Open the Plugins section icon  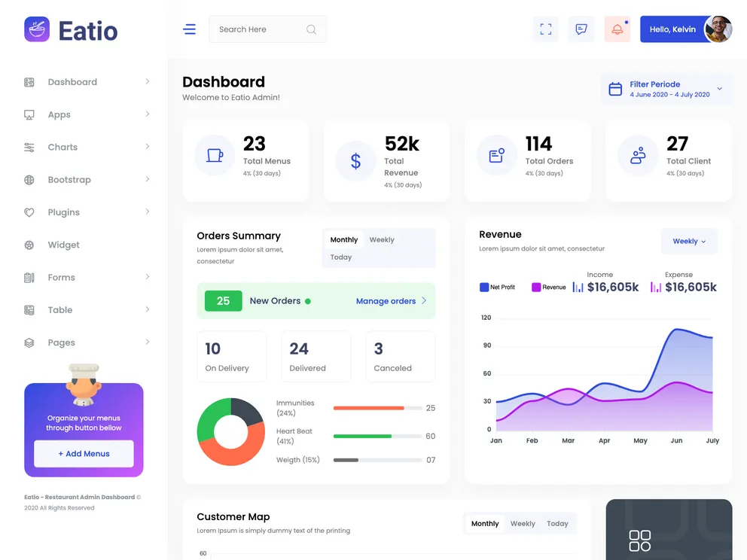(28, 212)
